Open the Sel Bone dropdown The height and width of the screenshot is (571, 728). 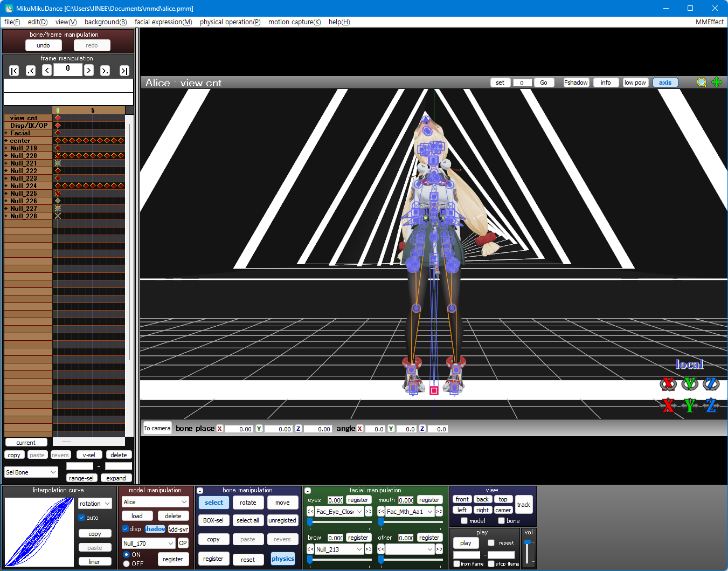pos(31,472)
